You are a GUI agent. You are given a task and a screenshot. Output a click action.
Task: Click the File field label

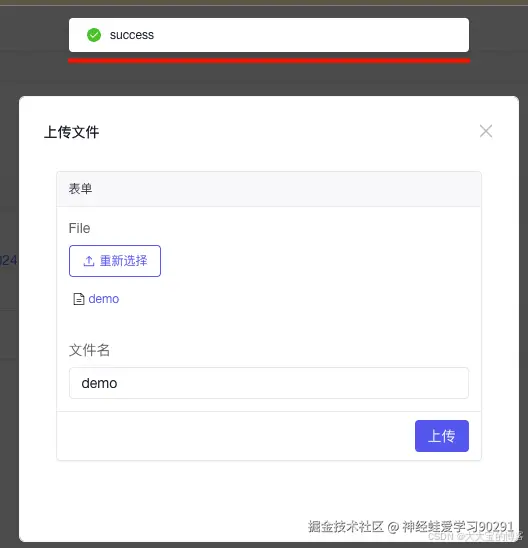79,228
